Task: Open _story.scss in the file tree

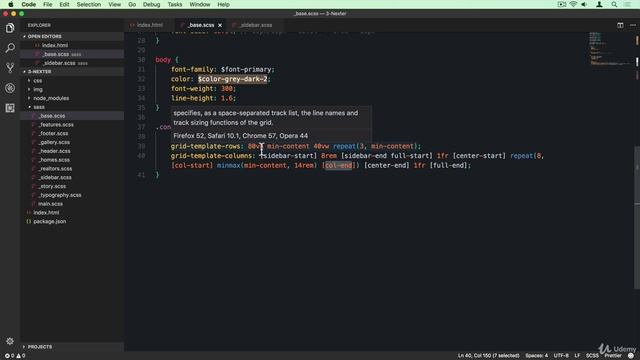Action: pos(52,186)
